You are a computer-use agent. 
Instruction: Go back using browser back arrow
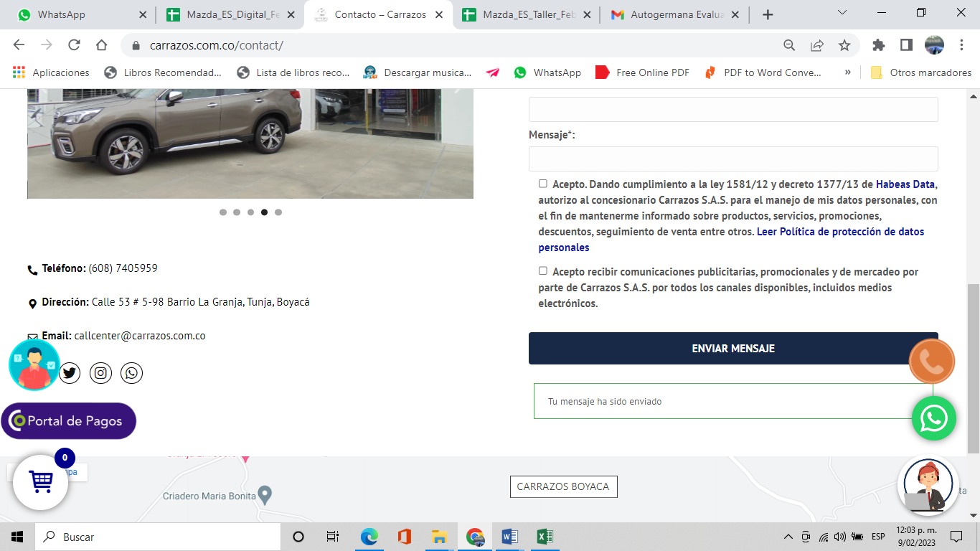tap(19, 45)
